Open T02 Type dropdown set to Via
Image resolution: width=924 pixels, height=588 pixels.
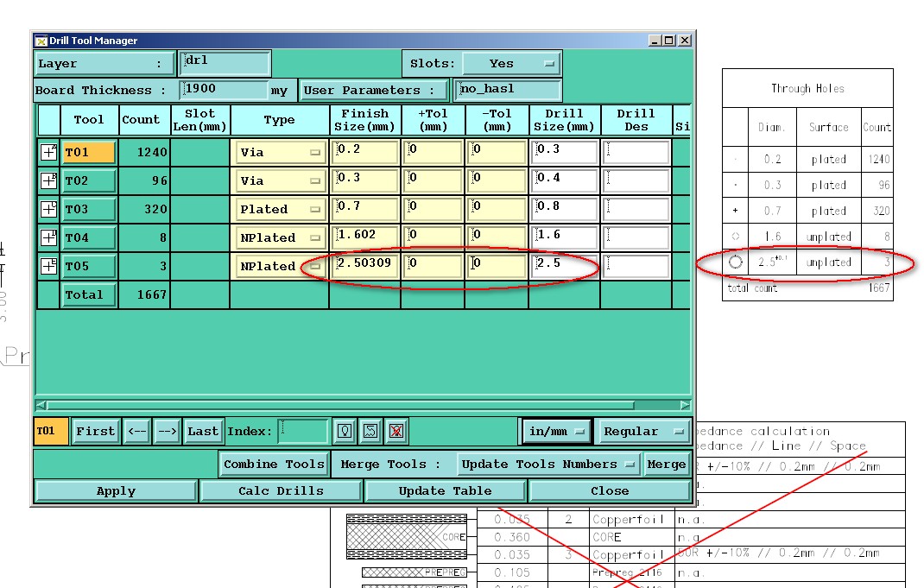pos(280,180)
